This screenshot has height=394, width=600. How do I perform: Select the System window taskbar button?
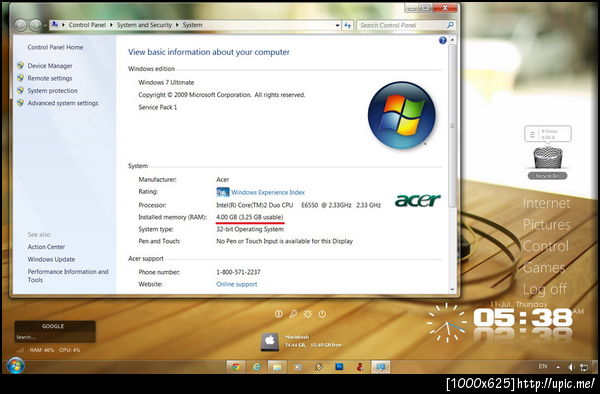(380, 367)
